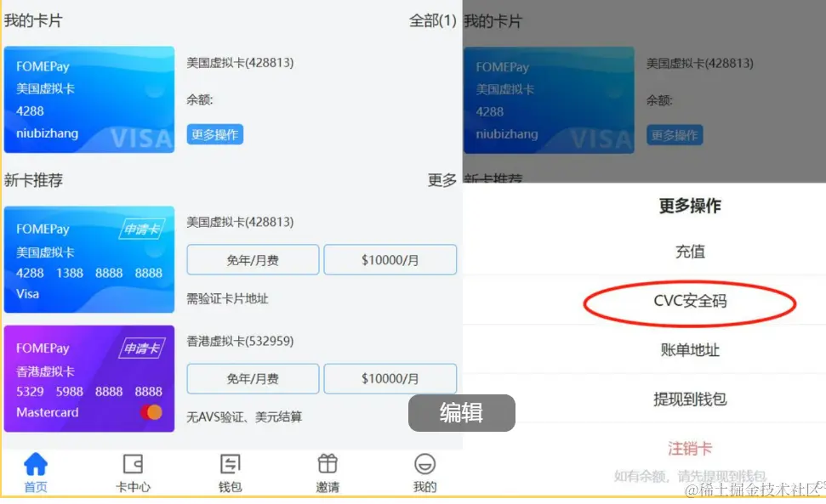Click the dimmed FOMEPay card in right panel
Viewport: 826px width, 504px height.
(x=549, y=100)
